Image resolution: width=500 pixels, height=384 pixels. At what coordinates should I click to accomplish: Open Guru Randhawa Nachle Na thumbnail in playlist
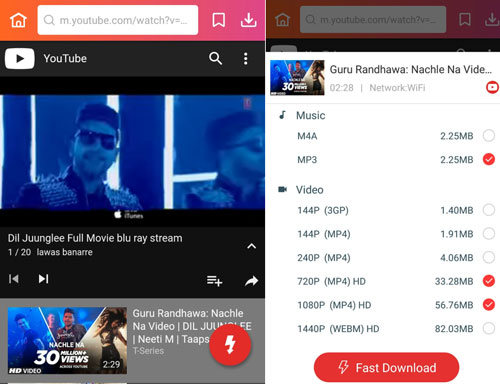pos(67,340)
